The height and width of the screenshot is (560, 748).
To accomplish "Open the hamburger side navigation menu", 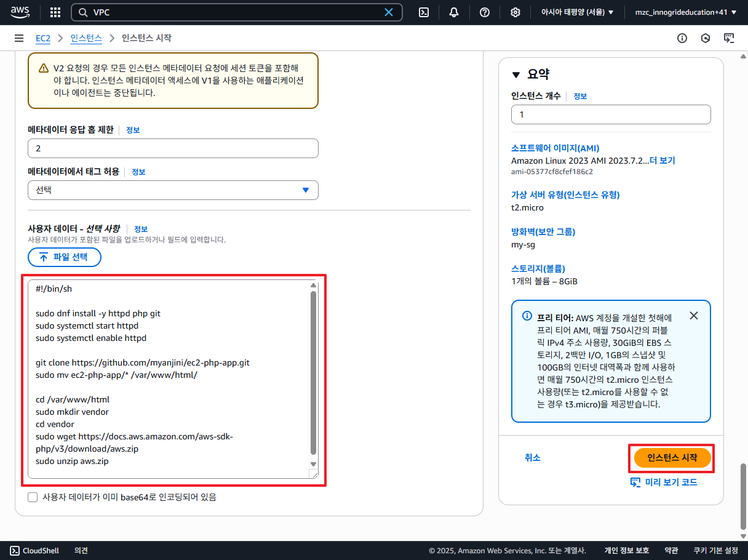I will [19, 38].
